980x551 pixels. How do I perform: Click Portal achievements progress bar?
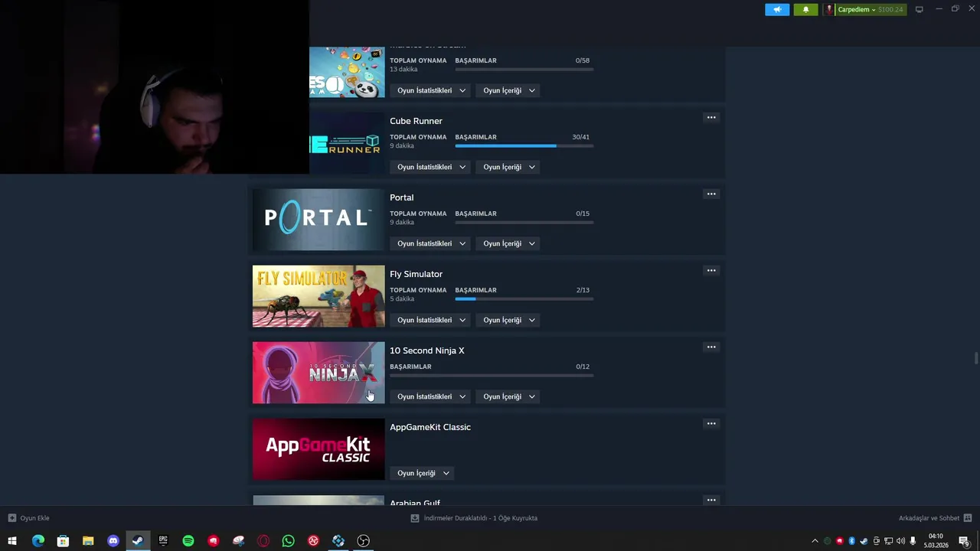[x=524, y=223]
